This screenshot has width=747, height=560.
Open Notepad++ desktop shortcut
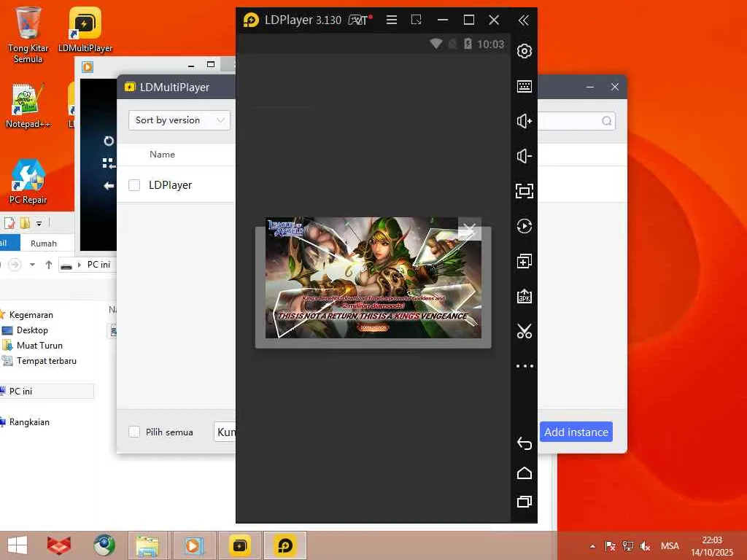(28, 105)
